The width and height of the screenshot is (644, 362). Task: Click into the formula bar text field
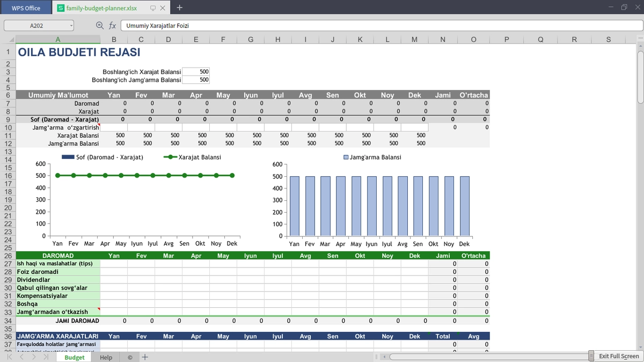click(x=380, y=25)
